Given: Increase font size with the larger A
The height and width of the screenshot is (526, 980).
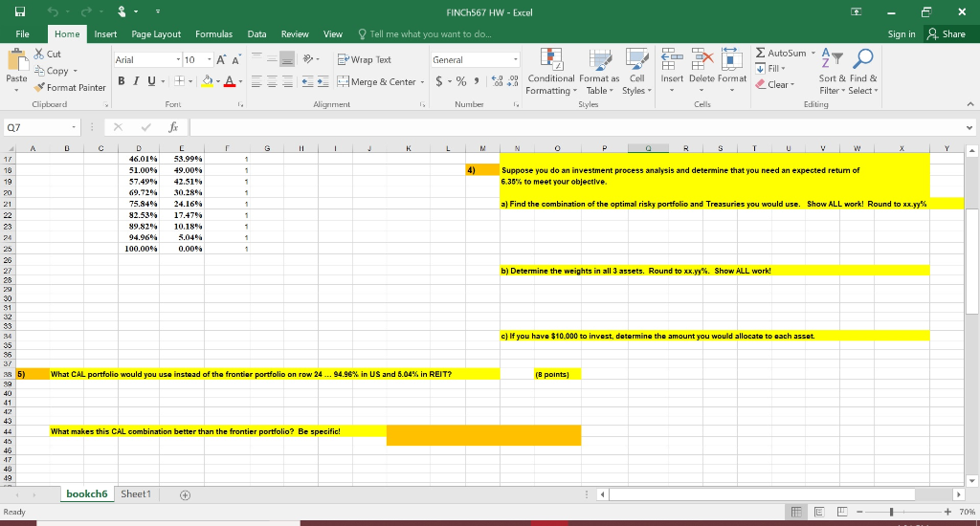Looking at the screenshot, I should click(x=221, y=59).
